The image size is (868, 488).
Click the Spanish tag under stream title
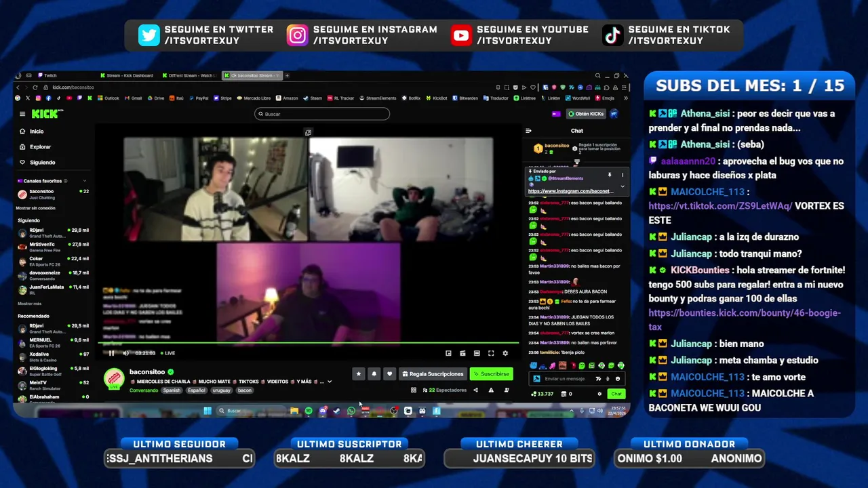pos(172,390)
